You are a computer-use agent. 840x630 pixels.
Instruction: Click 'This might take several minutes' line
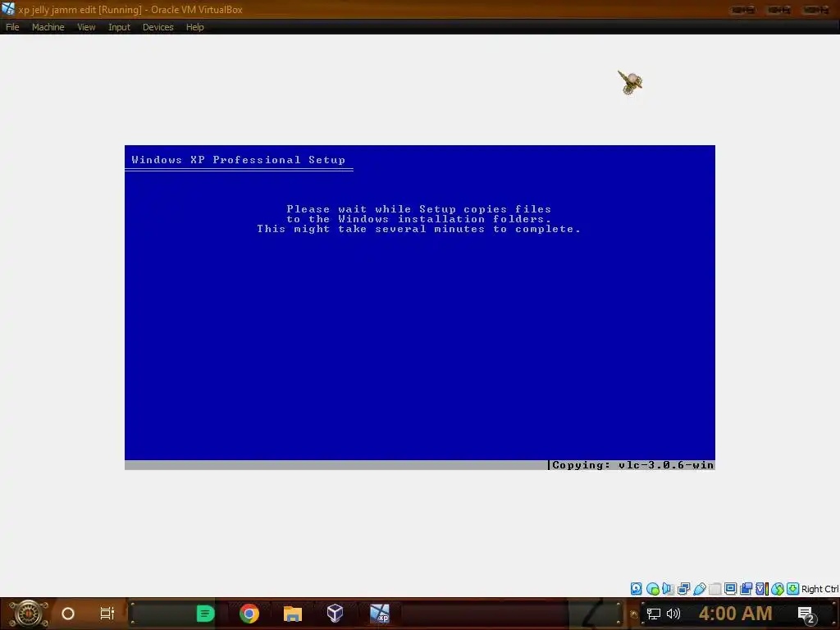(x=419, y=229)
